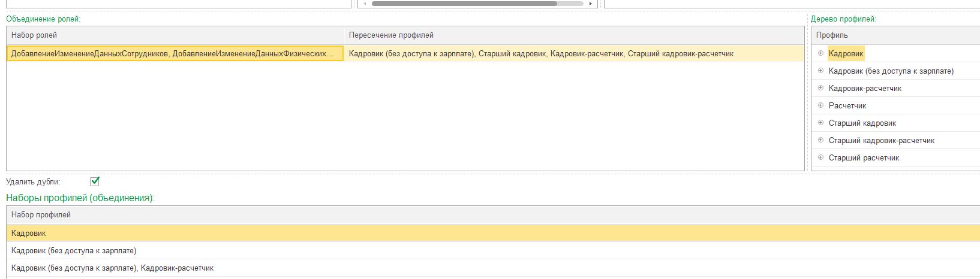Select Кадровик in the profile tree

[846, 53]
